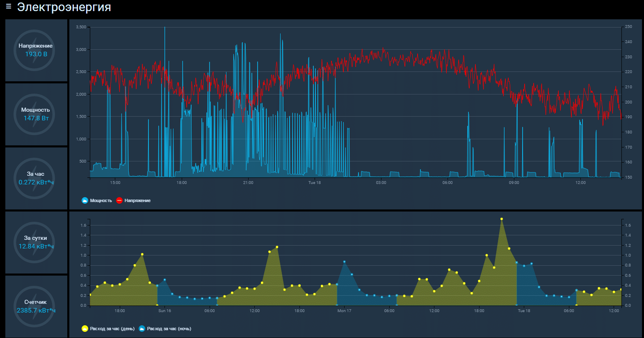
Task: Hide the Напряжение series via its legend label
Action: pos(137,200)
